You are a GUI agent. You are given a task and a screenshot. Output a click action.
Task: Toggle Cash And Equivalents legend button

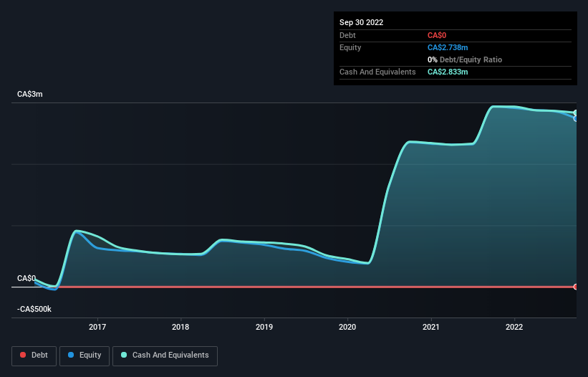tap(165, 355)
